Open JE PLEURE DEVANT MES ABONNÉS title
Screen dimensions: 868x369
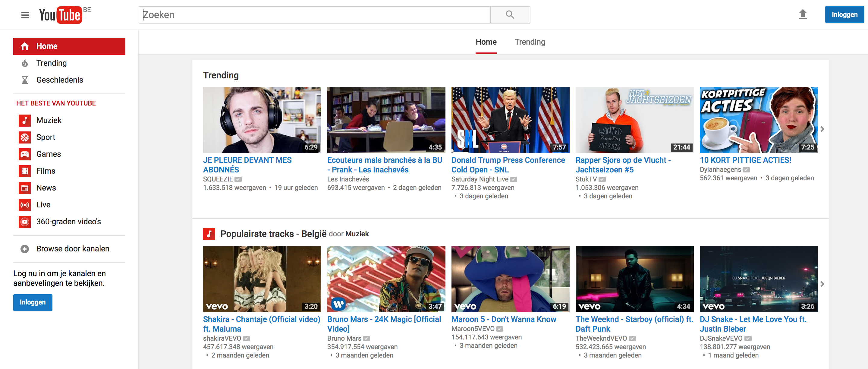tap(247, 165)
